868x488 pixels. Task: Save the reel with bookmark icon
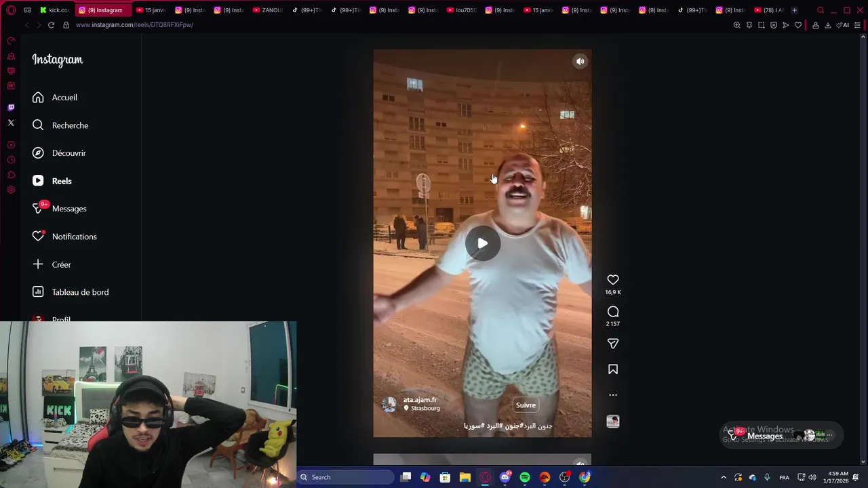tap(613, 369)
